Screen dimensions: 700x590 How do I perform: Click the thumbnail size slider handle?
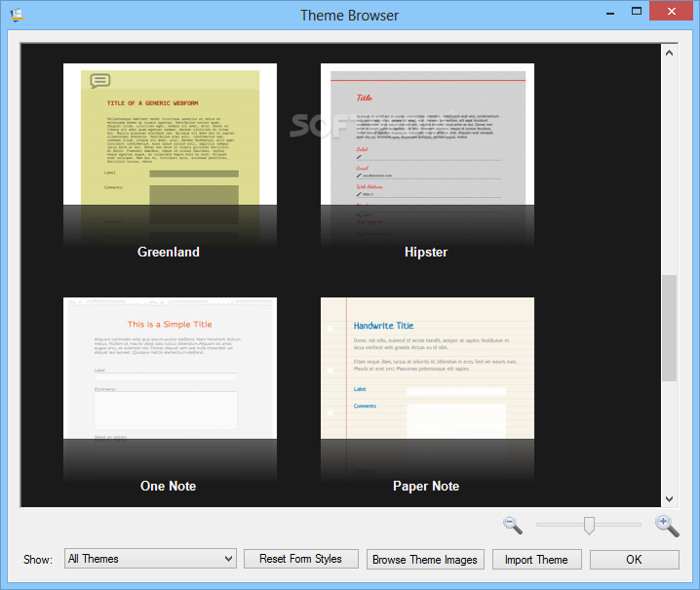[589, 526]
